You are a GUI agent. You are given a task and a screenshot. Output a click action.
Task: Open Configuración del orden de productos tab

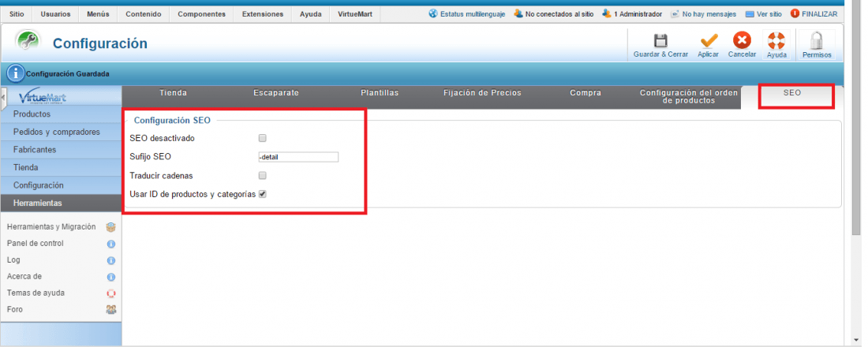click(689, 97)
